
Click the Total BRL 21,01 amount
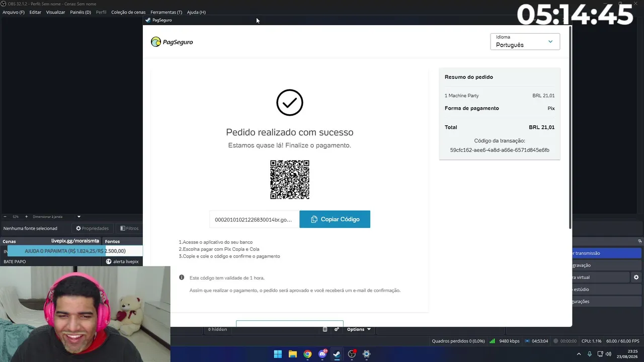[541, 127]
